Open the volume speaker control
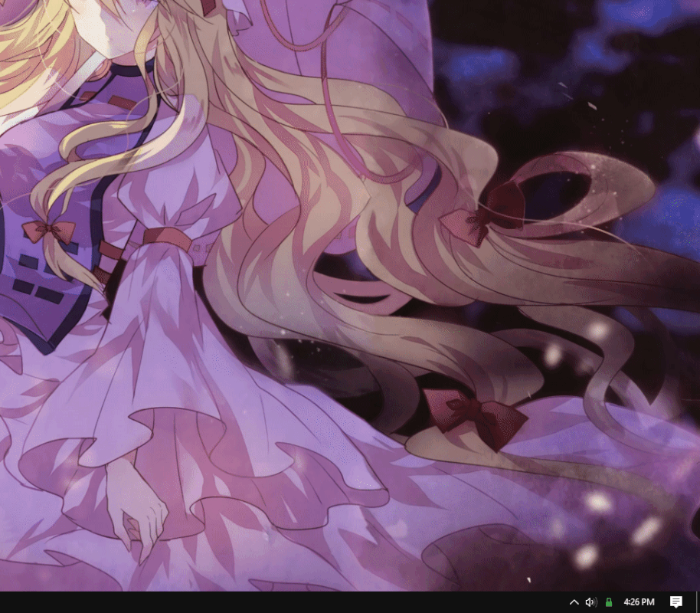Viewport: 700px width, 613px height. point(591,602)
